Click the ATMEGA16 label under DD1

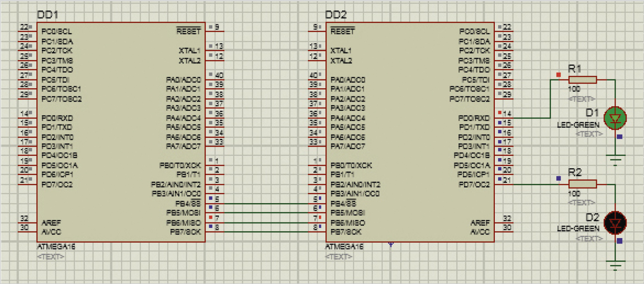point(56,247)
